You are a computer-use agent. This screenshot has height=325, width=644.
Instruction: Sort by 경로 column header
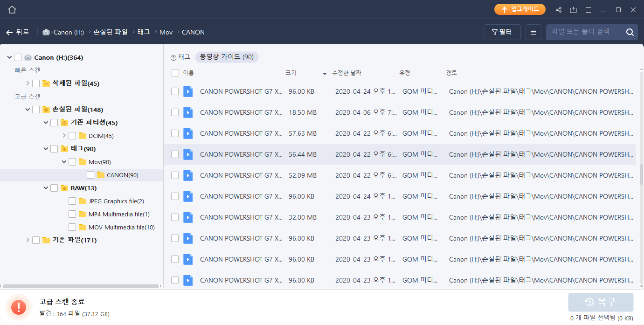tap(451, 73)
